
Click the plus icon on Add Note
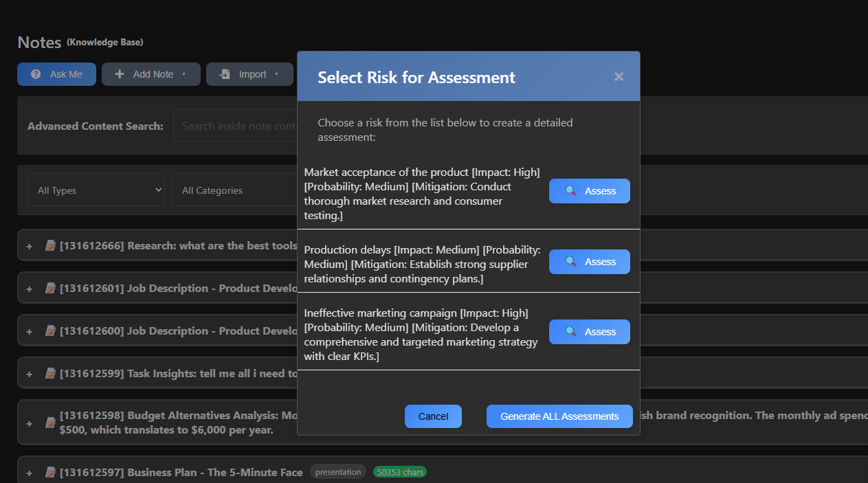(x=120, y=74)
